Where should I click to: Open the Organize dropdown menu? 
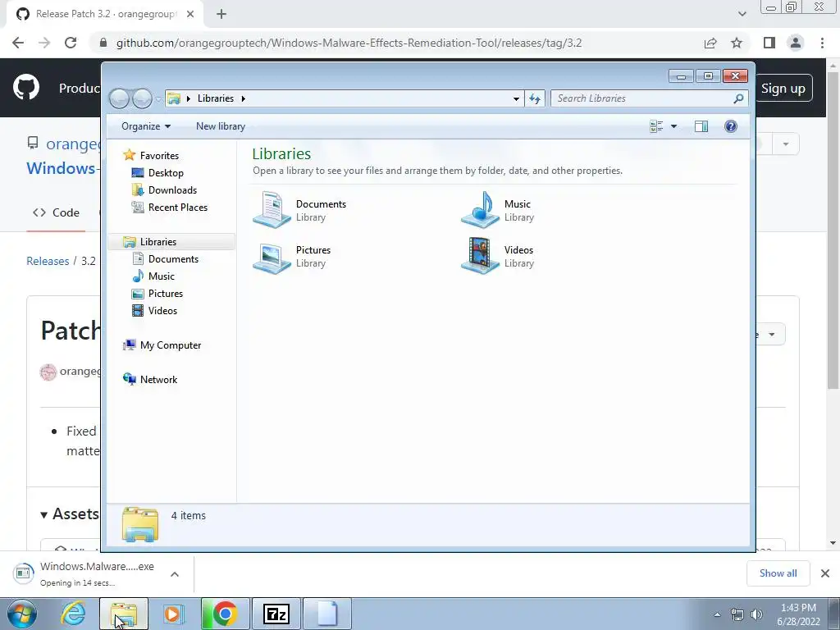(146, 126)
